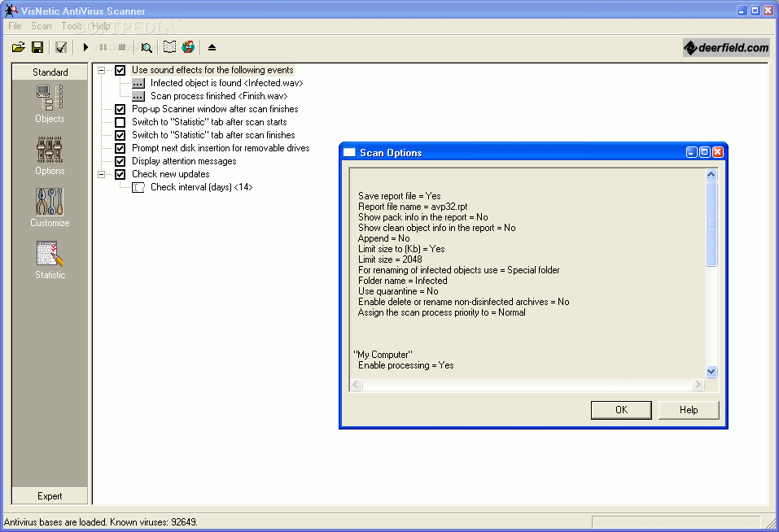Click Scan Options horizontal scroll left arrow
The height and width of the screenshot is (532, 779).
coord(356,384)
